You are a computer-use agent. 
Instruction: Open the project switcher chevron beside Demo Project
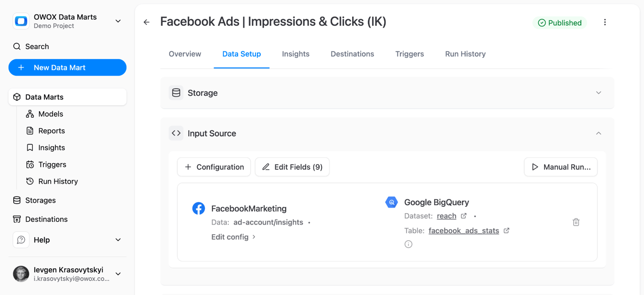point(118,21)
